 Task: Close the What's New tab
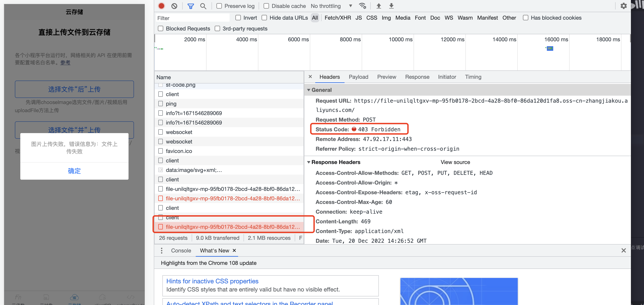tap(234, 250)
